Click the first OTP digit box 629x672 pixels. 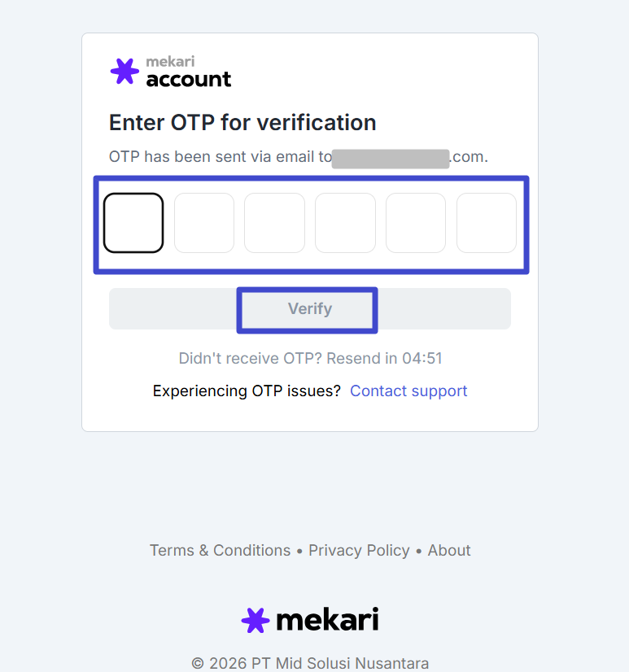[x=133, y=223]
